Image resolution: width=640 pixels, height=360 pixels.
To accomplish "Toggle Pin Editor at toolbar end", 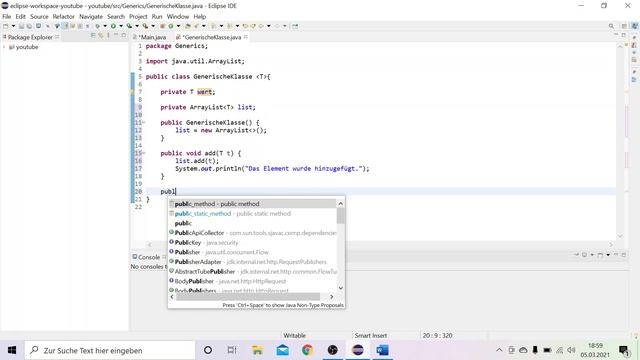I will coord(295,26).
